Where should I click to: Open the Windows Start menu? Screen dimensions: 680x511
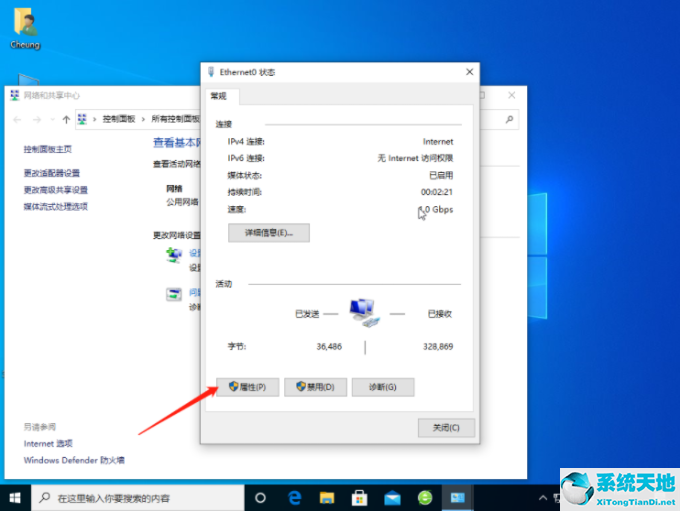pyautogui.click(x=15, y=498)
